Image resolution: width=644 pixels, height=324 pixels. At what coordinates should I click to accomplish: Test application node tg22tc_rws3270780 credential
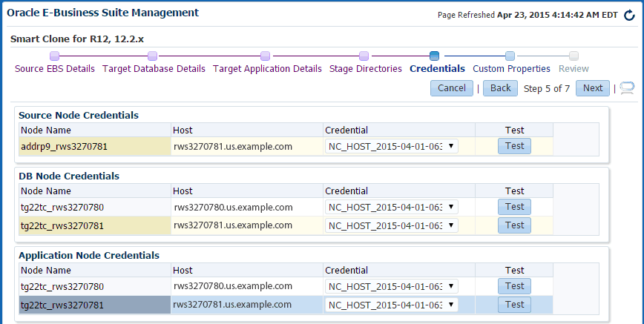click(x=515, y=286)
